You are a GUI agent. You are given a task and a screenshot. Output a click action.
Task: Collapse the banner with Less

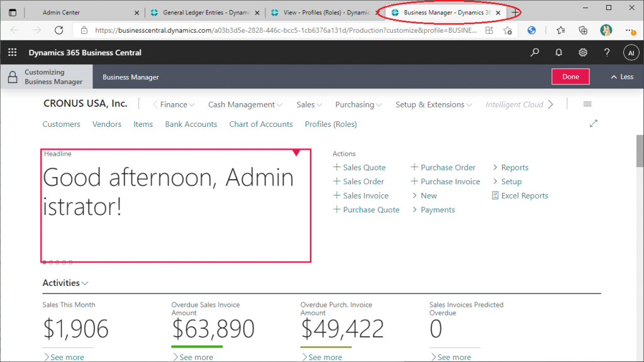[x=621, y=77]
